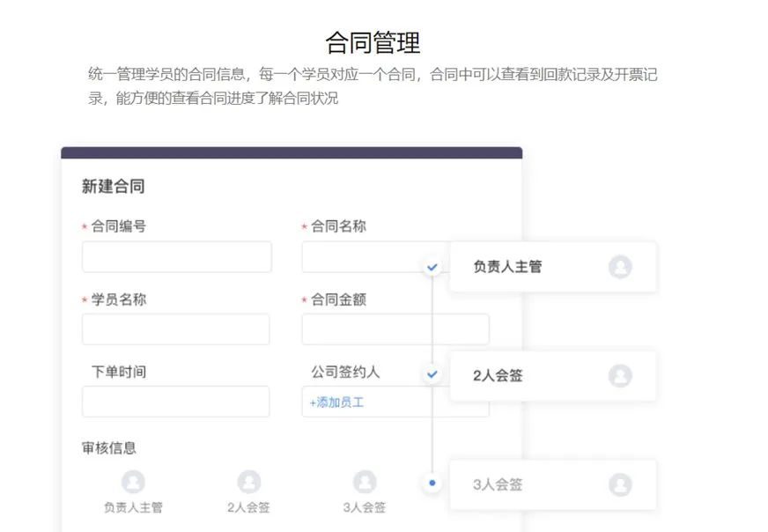Click the 新建合同 form heading
The height and width of the screenshot is (532, 768).
(113, 187)
